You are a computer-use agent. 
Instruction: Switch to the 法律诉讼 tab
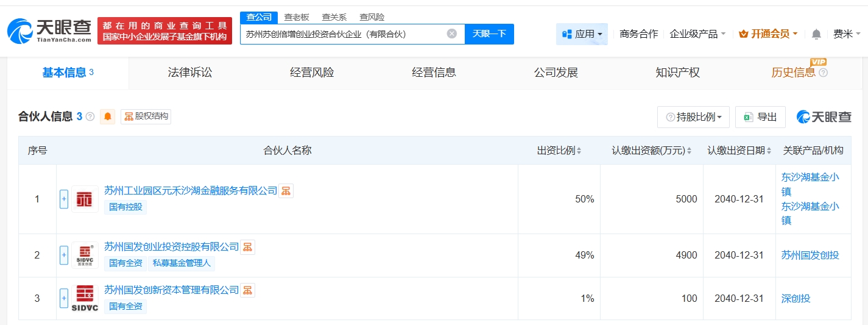190,73
